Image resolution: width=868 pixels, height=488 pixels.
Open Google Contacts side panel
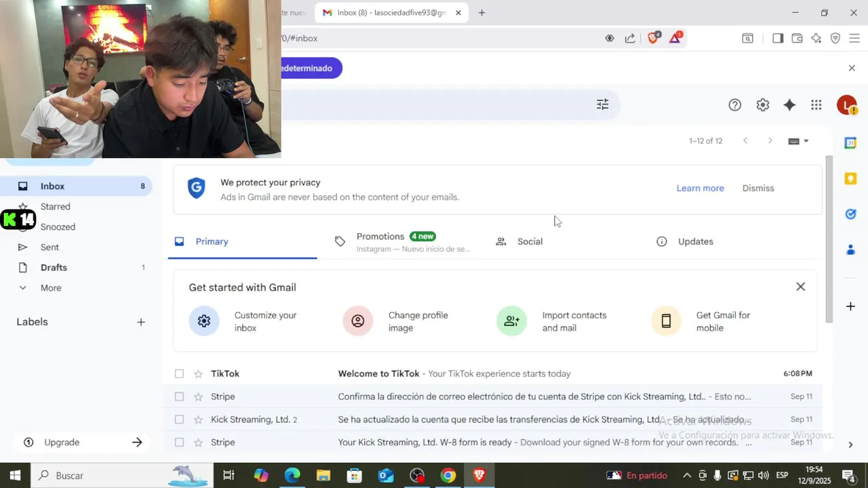click(850, 250)
